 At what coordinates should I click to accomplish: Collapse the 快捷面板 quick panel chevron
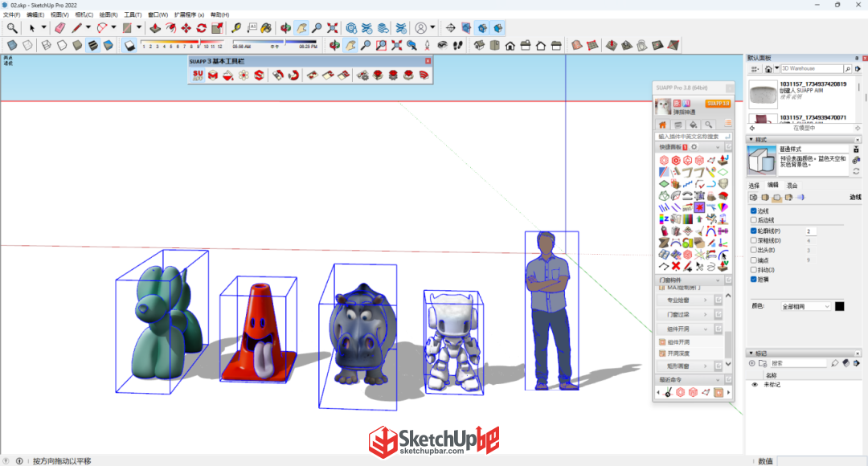[x=718, y=147]
